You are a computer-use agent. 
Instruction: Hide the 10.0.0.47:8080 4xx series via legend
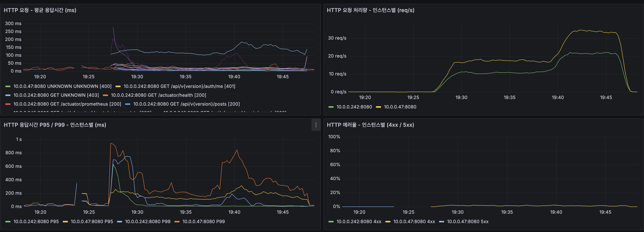tap(413, 221)
